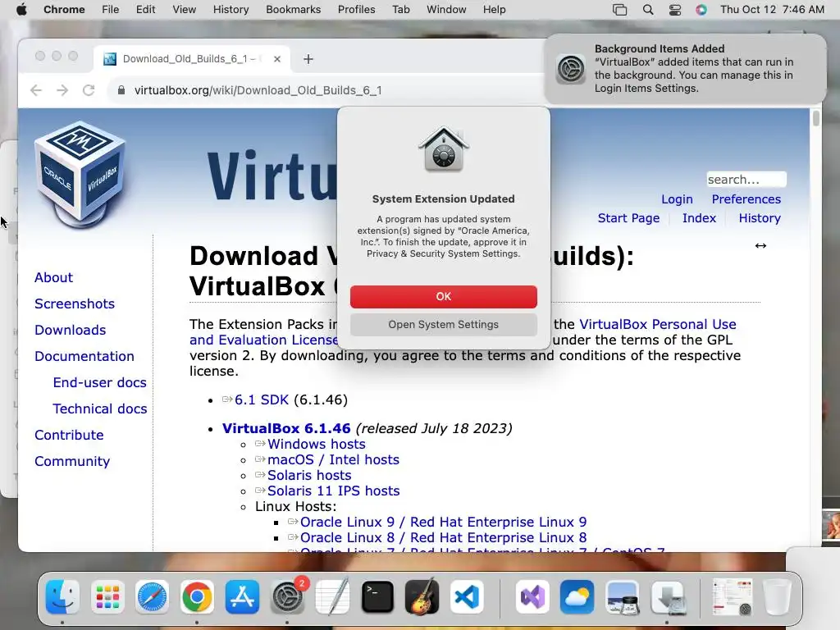Click the padlock site info icon
The width and height of the screenshot is (840, 630).
coord(121,90)
